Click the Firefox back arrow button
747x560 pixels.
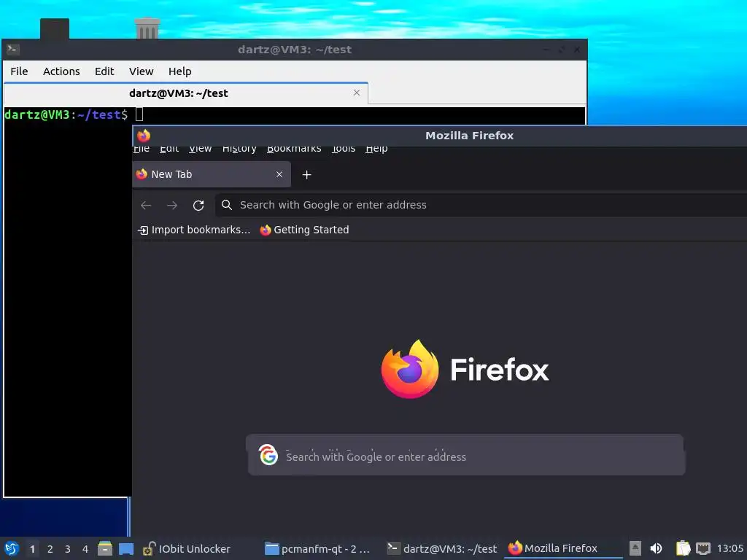[x=146, y=205]
